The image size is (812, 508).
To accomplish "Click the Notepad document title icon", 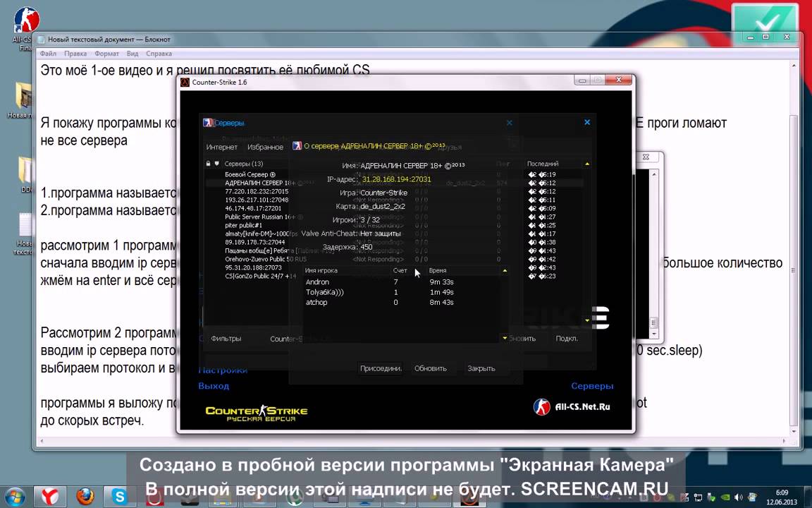I will pyautogui.click(x=41, y=40).
